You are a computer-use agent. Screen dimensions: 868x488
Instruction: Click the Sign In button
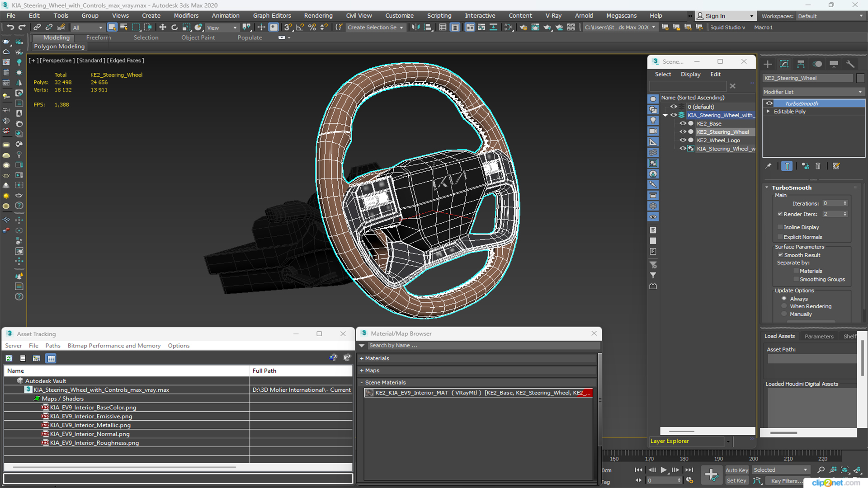(x=725, y=16)
